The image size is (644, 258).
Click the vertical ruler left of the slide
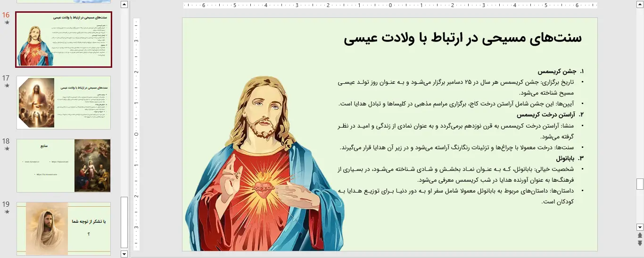[137, 134]
